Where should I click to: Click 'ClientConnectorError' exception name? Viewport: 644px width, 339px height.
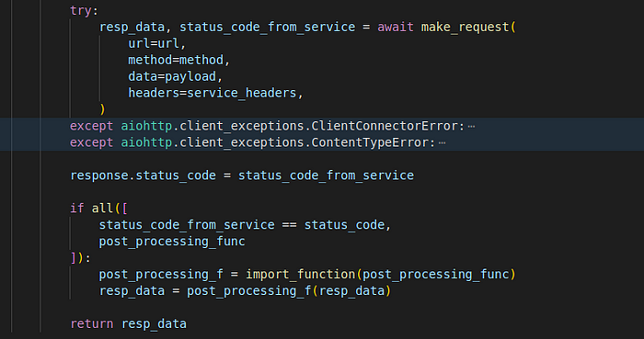(x=384, y=126)
